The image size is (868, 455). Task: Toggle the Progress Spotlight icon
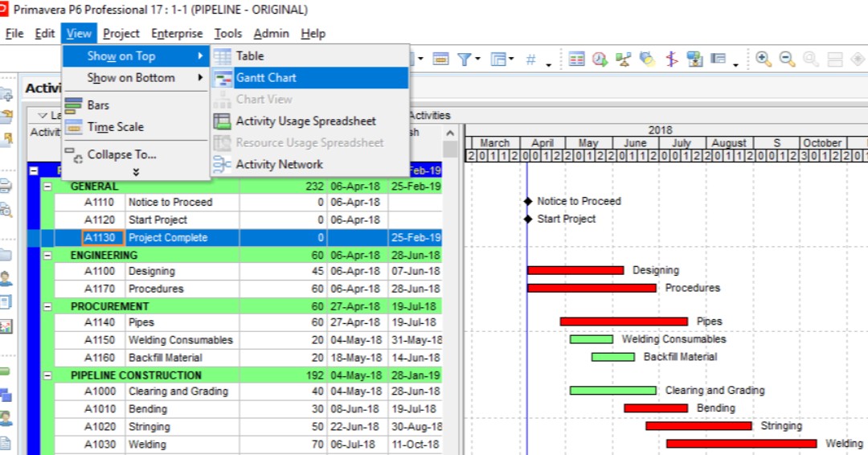pyautogui.click(x=647, y=59)
